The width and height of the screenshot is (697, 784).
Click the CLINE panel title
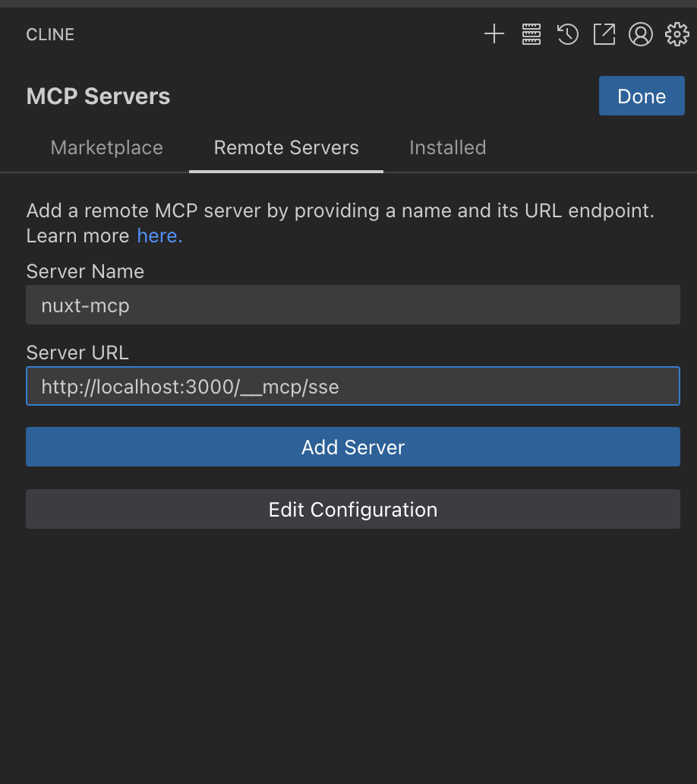pos(49,34)
